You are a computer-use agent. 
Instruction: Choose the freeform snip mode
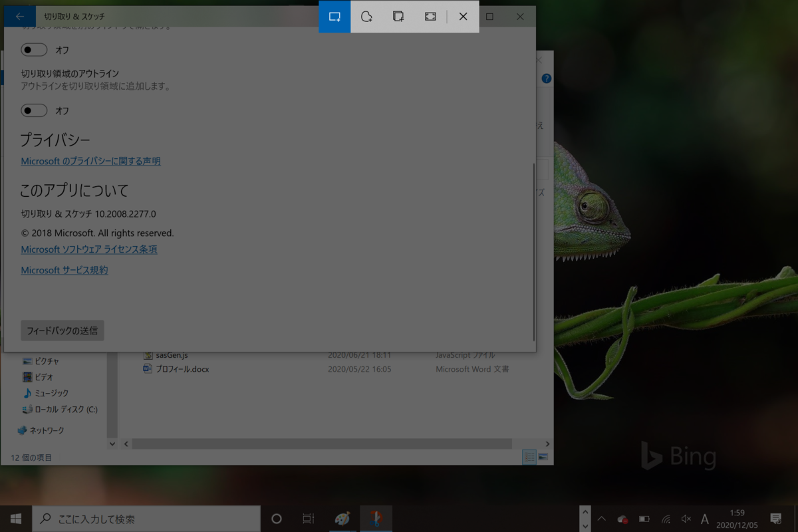366,17
